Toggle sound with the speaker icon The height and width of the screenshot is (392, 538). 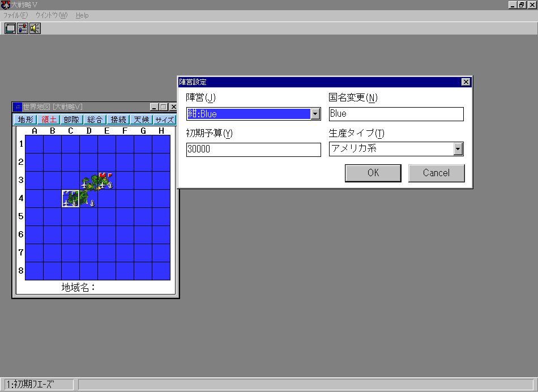[x=35, y=28]
